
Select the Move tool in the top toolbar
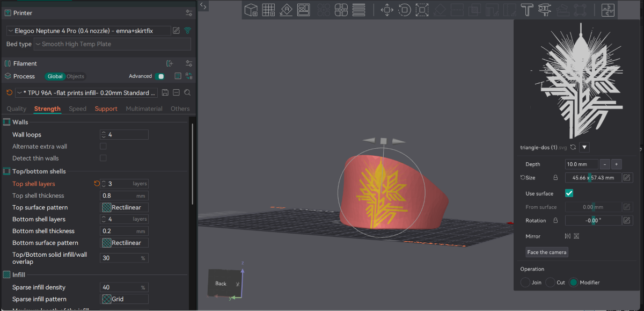point(387,10)
